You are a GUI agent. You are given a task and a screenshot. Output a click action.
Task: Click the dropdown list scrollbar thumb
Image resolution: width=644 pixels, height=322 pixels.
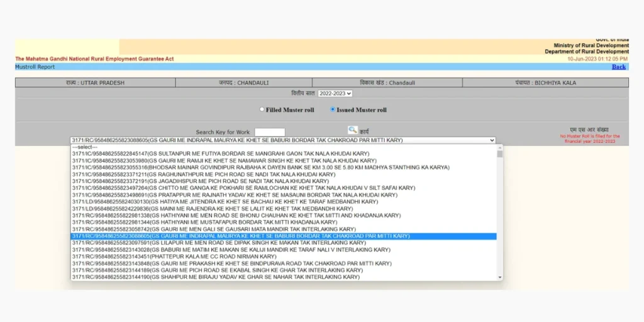coord(500,154)
